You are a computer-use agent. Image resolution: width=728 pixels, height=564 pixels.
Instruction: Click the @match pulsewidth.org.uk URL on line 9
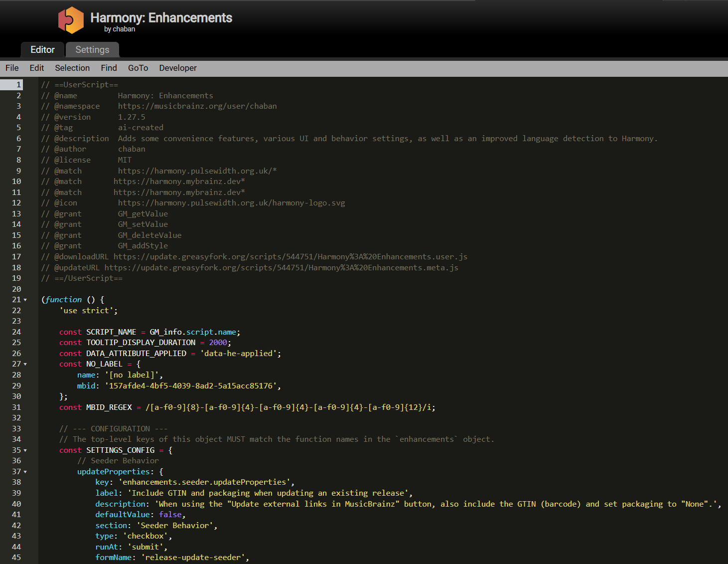pos(197,171)
